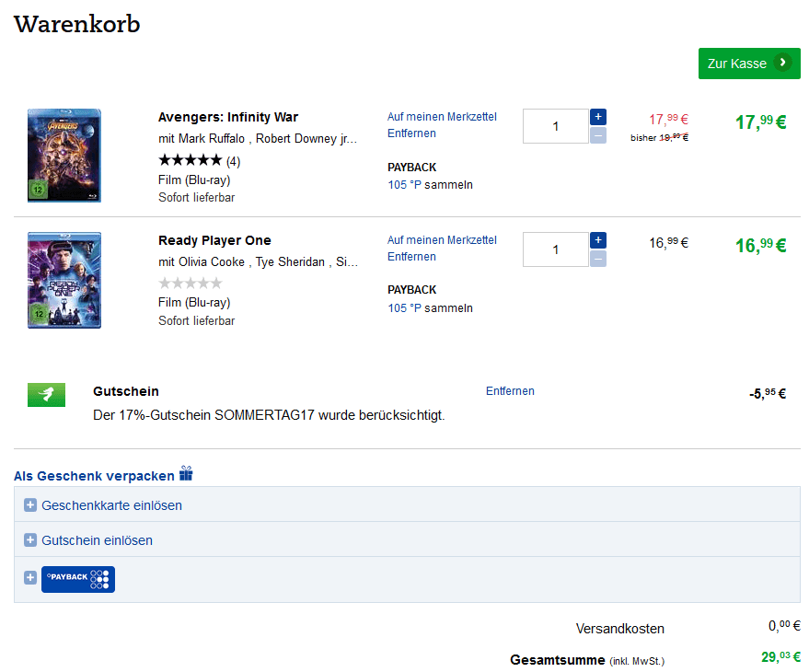Click the blue PAYBACK logo

(x=78, y=579)
